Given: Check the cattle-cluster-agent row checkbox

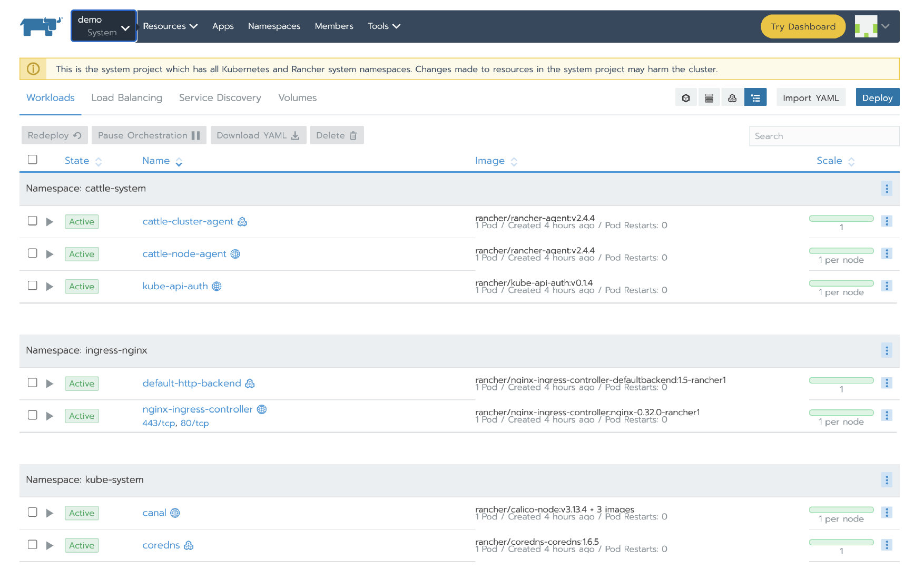Looking at the screenshot, I should [x=33, y=221].
